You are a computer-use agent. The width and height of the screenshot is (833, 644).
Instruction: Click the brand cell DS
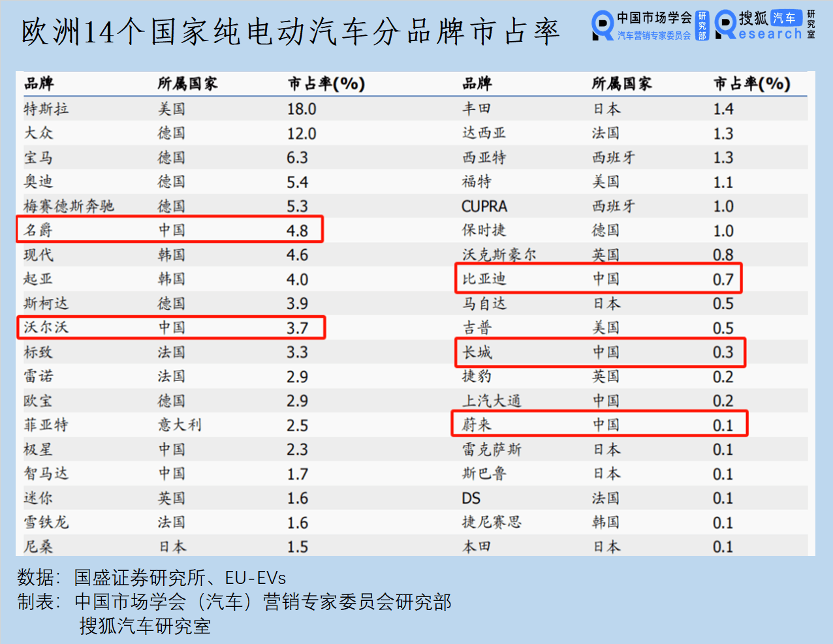[471, 498]
